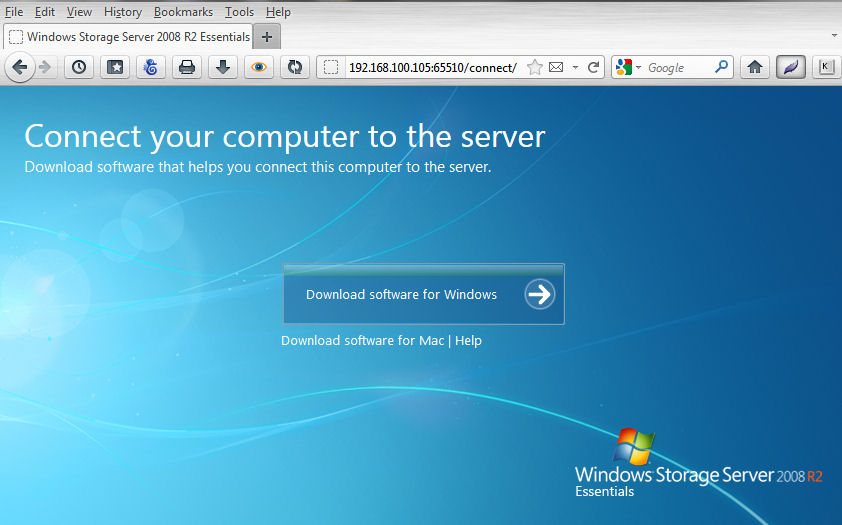Select the Windows Storage Server 2008 R2 Essentials tab

pos(128,37)
